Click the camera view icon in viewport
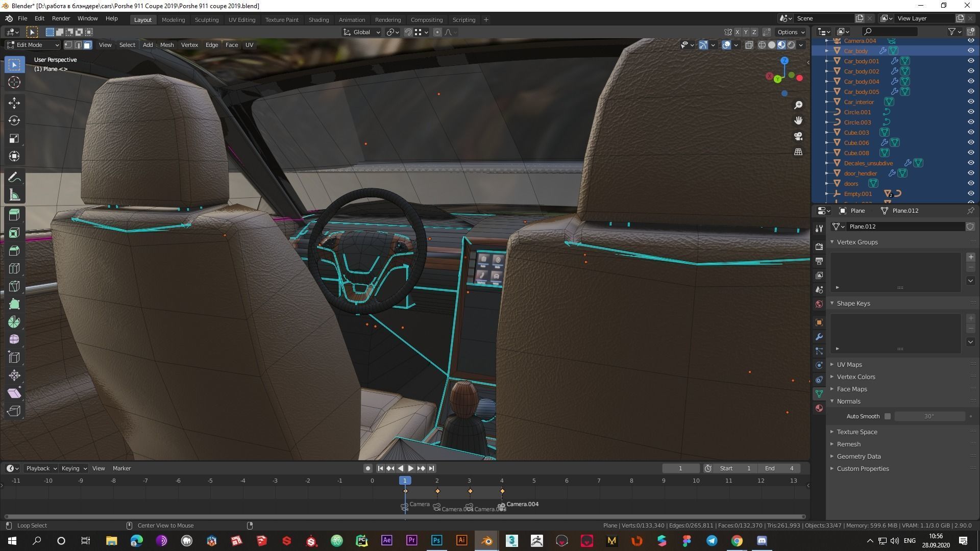 tap(798, 136)
